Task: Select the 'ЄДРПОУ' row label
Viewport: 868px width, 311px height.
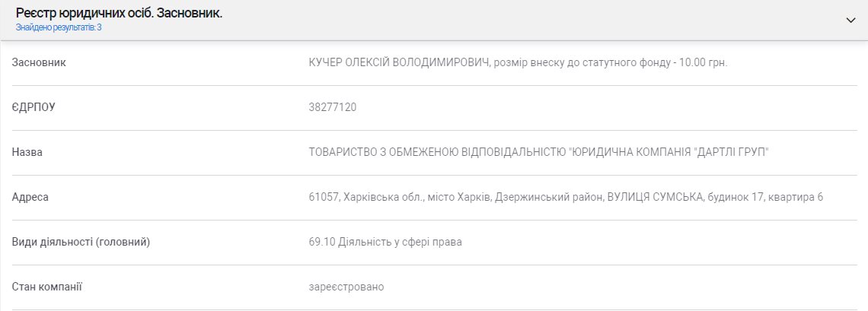Action: point(34,107)
